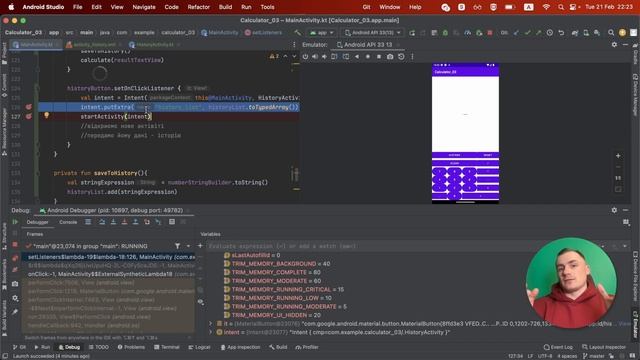This screenshot has height=360, width=640.
Task: Open emulator snapshots icon
Action: [401, 57]
